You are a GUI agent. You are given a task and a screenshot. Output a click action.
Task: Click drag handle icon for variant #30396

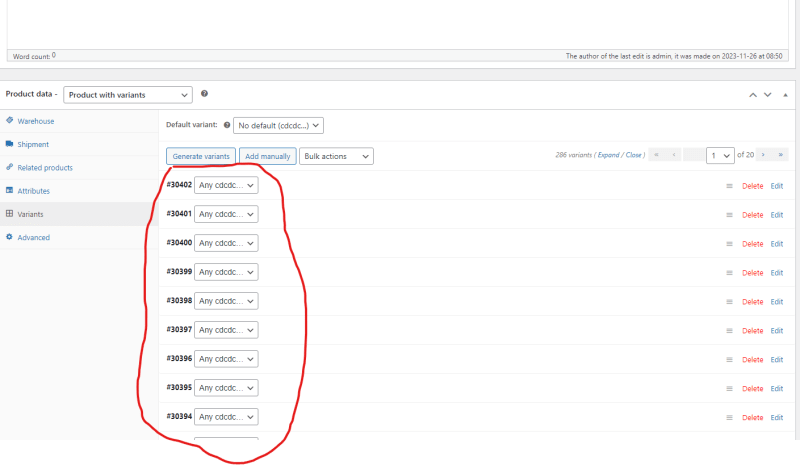coord(730,360)
